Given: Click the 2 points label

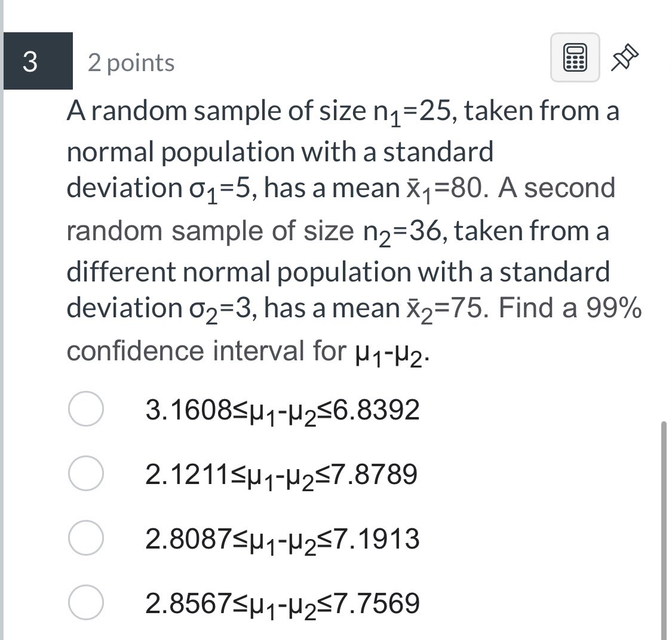Looking at the screenshot, I should (131, 62).
